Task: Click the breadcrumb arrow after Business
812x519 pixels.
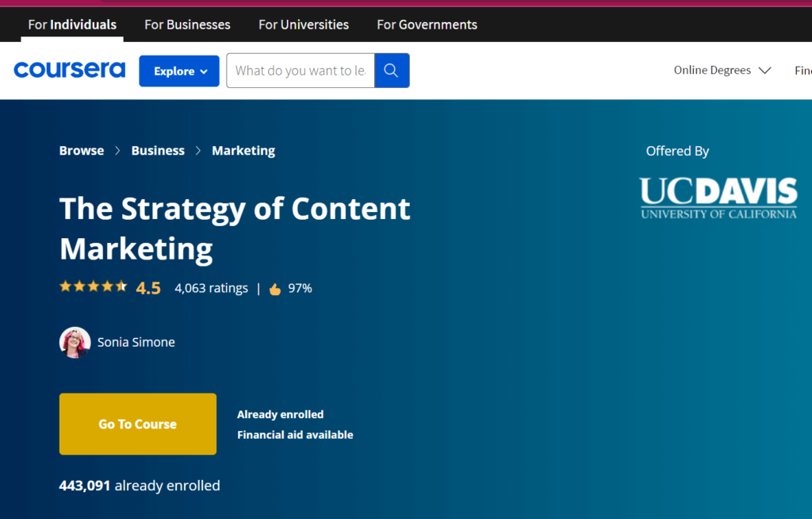Action: (x=198, y=151)
